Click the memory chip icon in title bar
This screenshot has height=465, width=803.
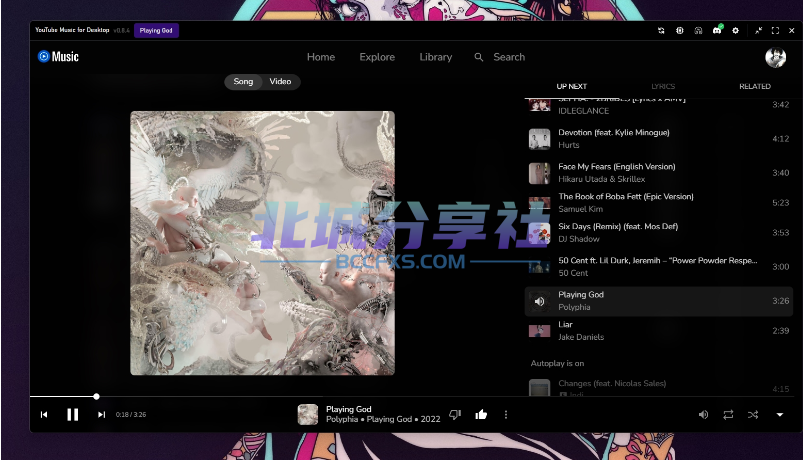pos(680,31)
